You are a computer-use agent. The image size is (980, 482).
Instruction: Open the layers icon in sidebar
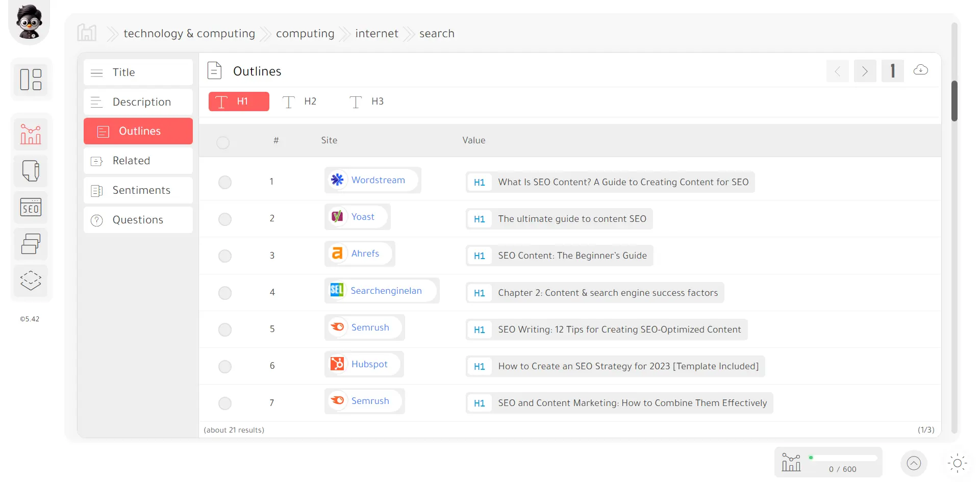(x=31, y=281)
